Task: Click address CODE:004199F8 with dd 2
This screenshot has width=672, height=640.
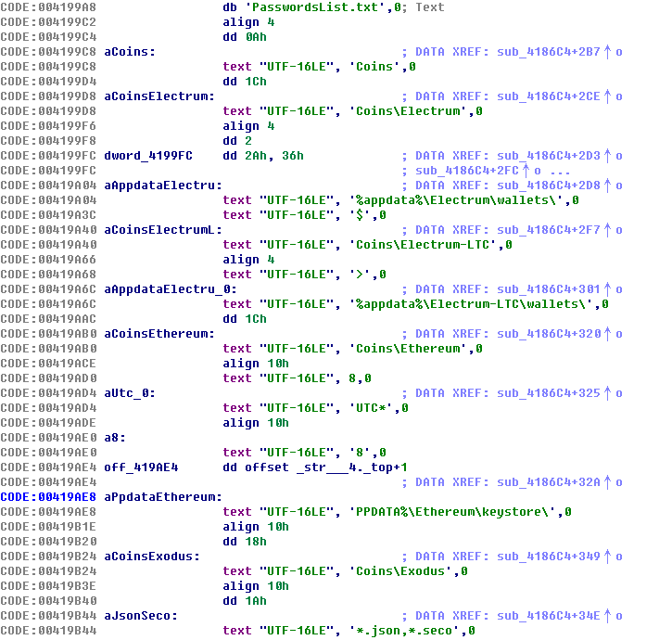Action: [48, 141]
